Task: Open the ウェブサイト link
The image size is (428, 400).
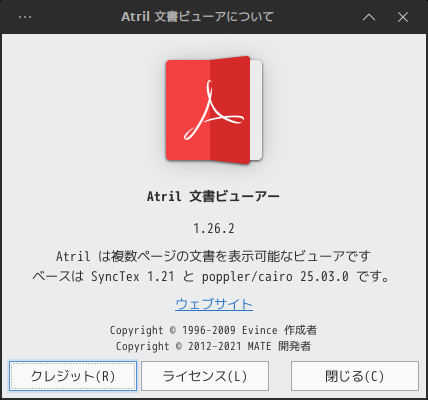Action: 214,304
